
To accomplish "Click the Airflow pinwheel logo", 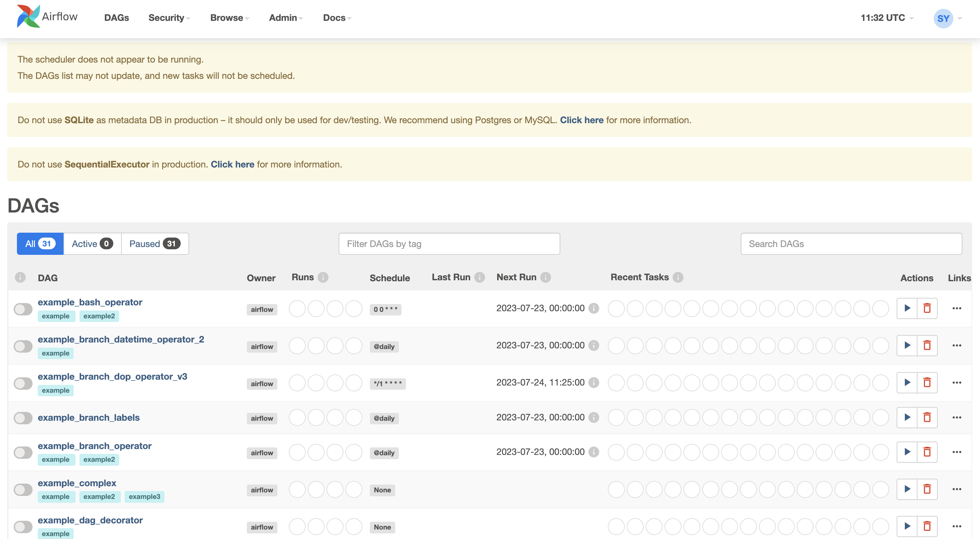I will click(28, 16).
